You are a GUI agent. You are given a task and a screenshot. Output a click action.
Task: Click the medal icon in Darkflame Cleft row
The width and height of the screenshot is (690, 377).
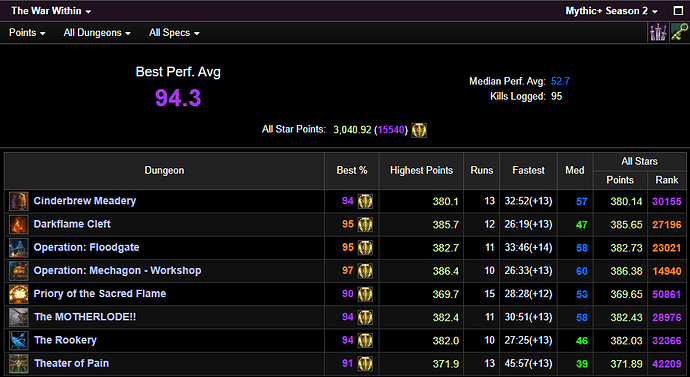365,224
